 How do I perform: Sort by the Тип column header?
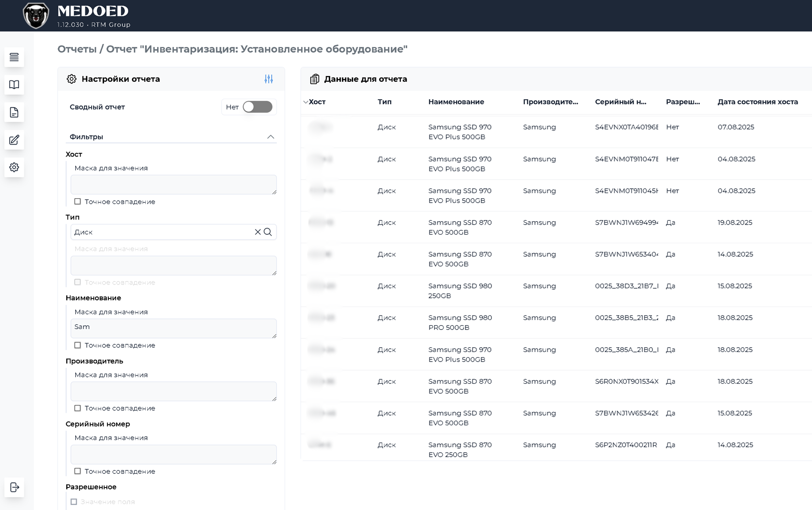tap(384, 102)
